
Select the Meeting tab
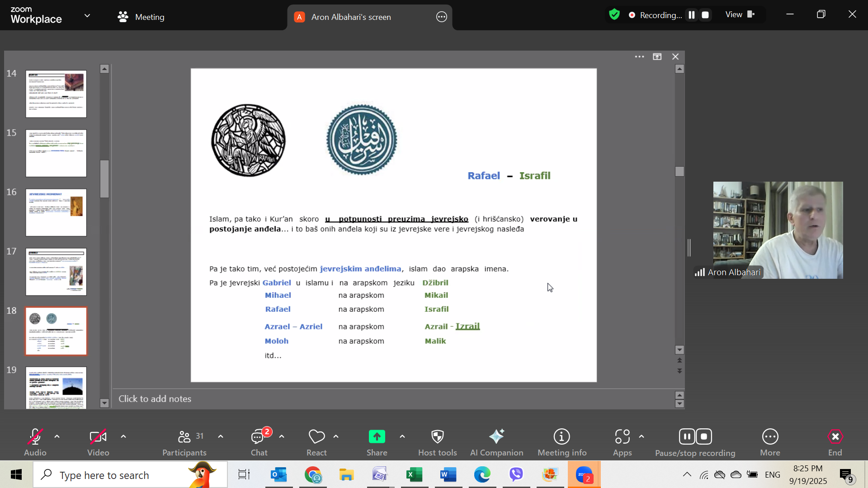point(141,17)
